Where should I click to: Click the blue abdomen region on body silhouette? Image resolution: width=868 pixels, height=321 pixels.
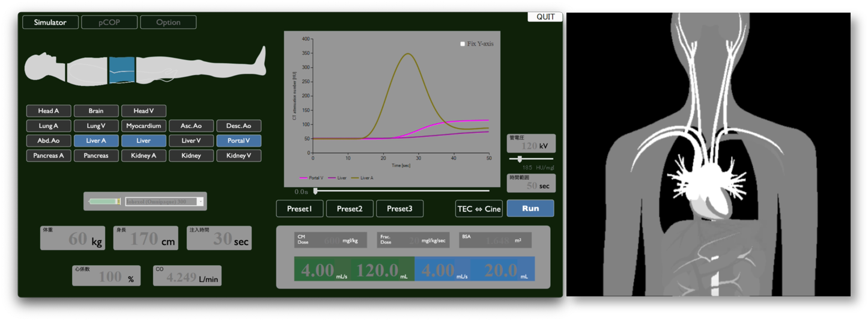[122, 69]
